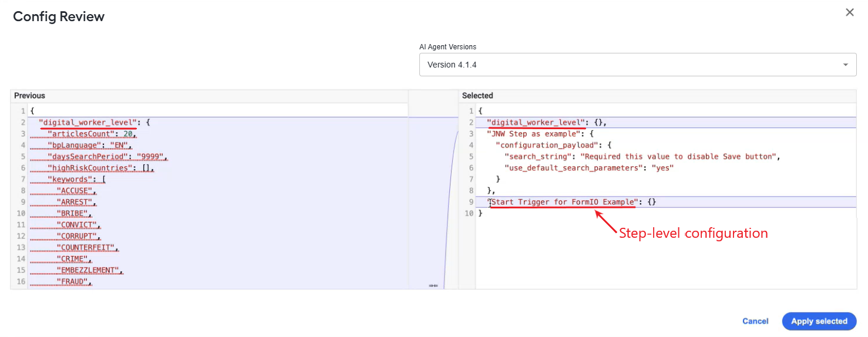This screenshot has height=337, width=868.
Task: Click the "configuration_payload" line
Action: tap(554, 145)
